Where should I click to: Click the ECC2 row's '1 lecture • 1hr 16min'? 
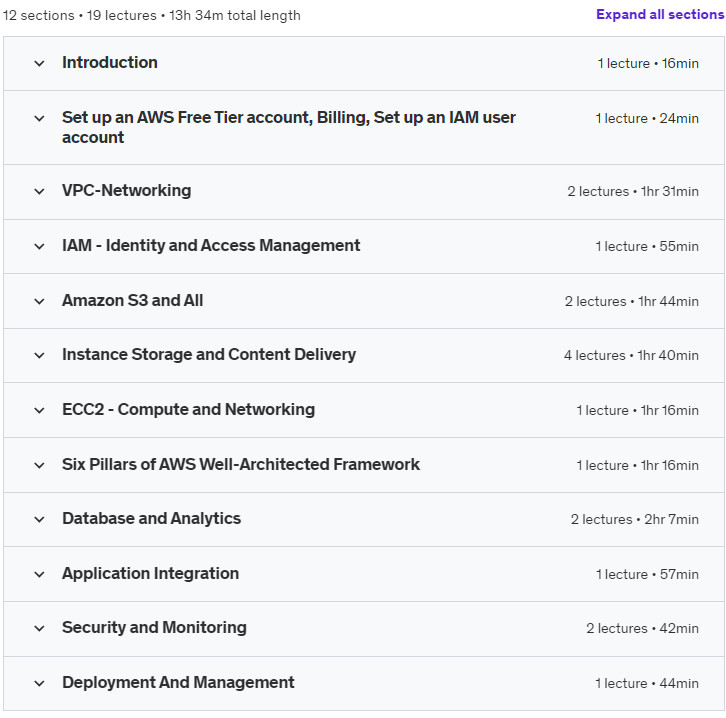[638, 411]
